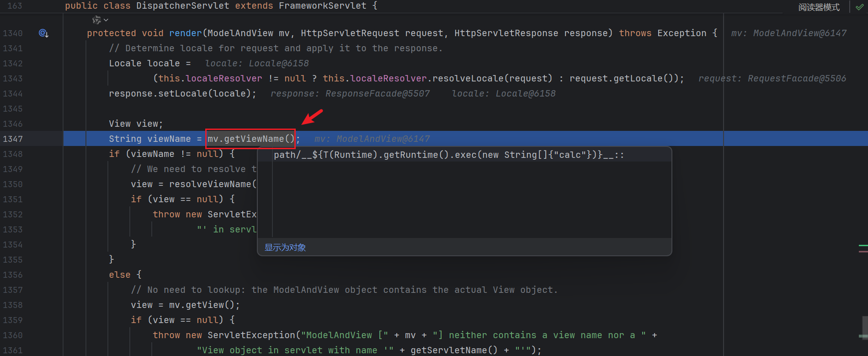
Task: Click the override gutter icon beside render method
Action: pos(43,33)
